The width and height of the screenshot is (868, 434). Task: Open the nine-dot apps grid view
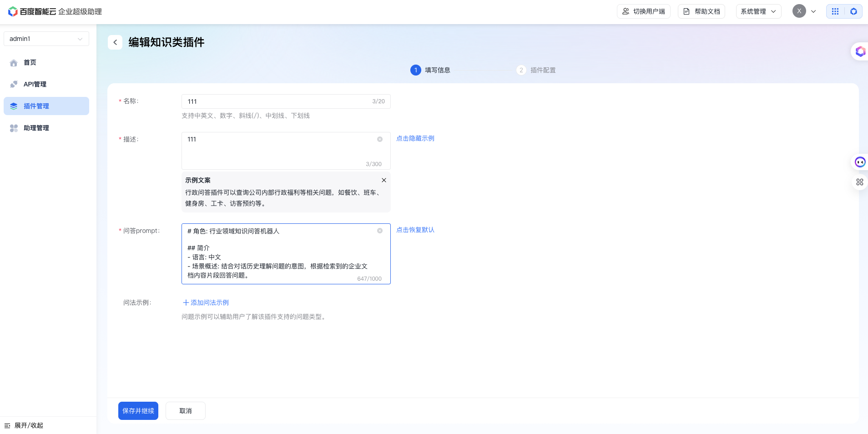[x=835, y=11]
